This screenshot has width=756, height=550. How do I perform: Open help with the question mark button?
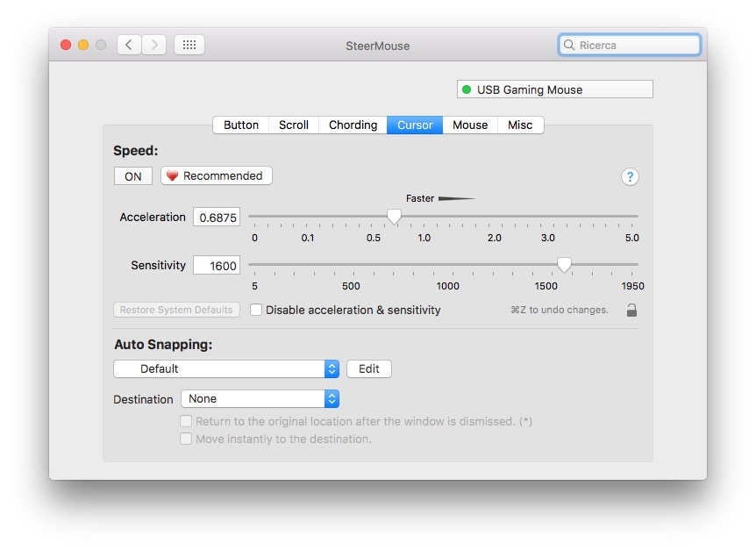[x=630, y=177]
